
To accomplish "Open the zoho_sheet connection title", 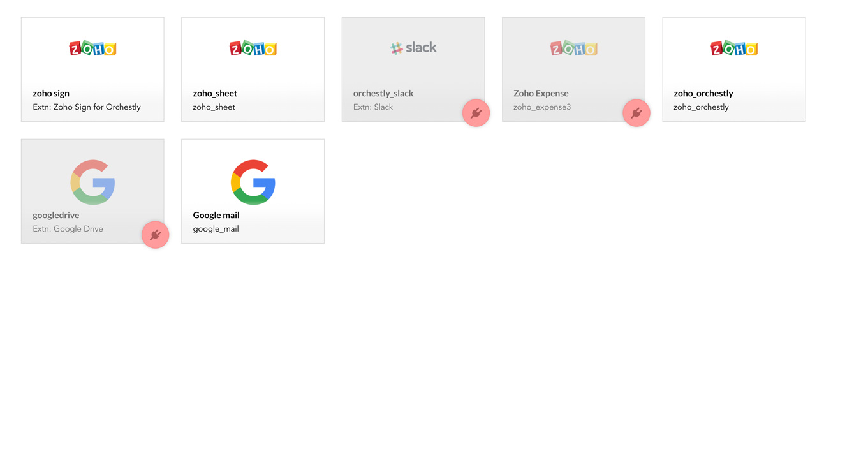I will pos(215,93).
